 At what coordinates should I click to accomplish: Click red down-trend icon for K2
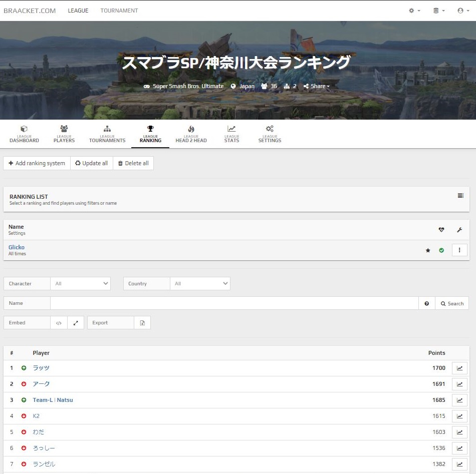pos(24,416)
